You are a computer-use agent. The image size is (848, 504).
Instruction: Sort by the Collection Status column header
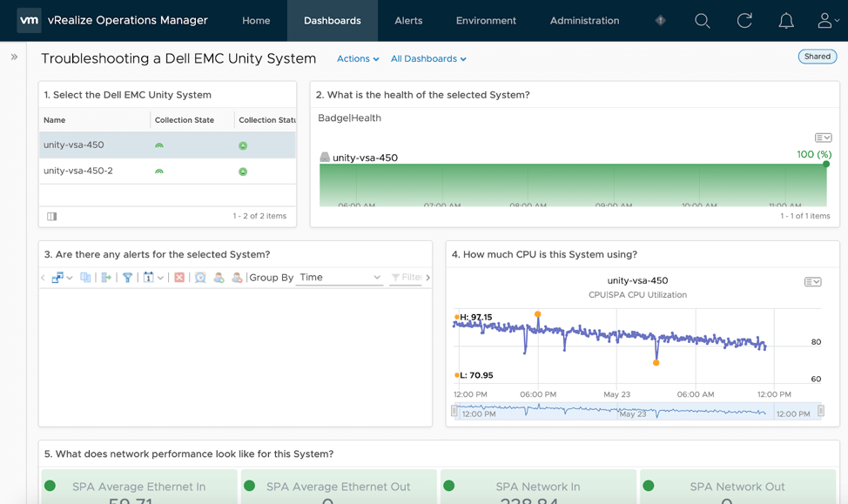tap(267, 120)
